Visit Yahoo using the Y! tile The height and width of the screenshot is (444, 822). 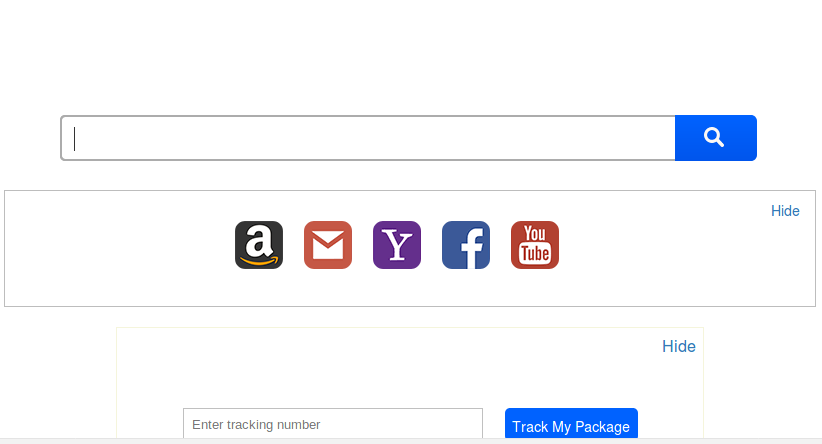[x=397, y=245]
